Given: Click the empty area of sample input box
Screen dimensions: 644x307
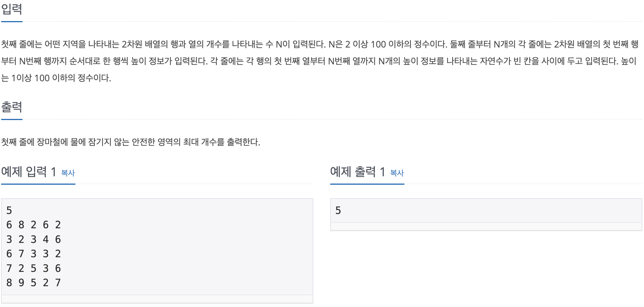Looking at the screenshot, I should click(x=186, y=247).
